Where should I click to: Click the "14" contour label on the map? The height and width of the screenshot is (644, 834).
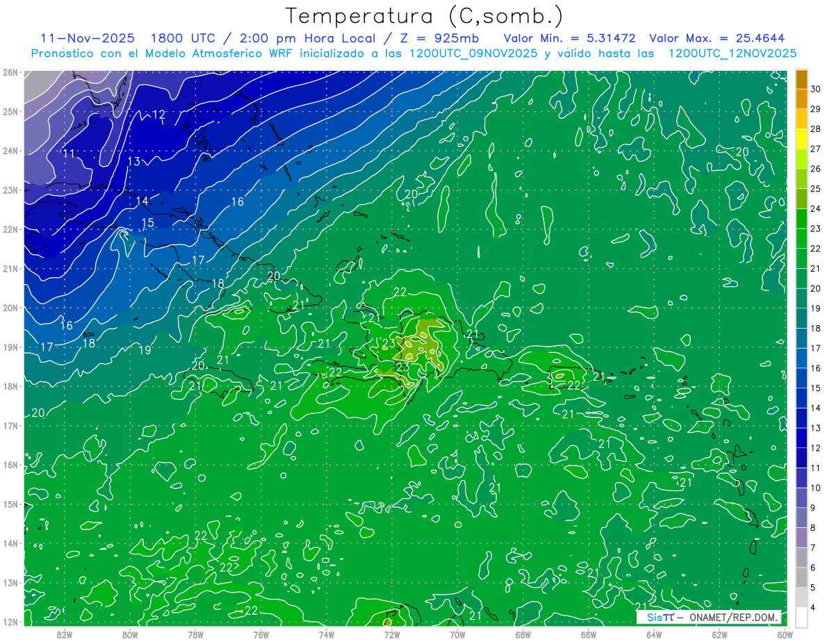pyautogui.click(x=142, y=201)
